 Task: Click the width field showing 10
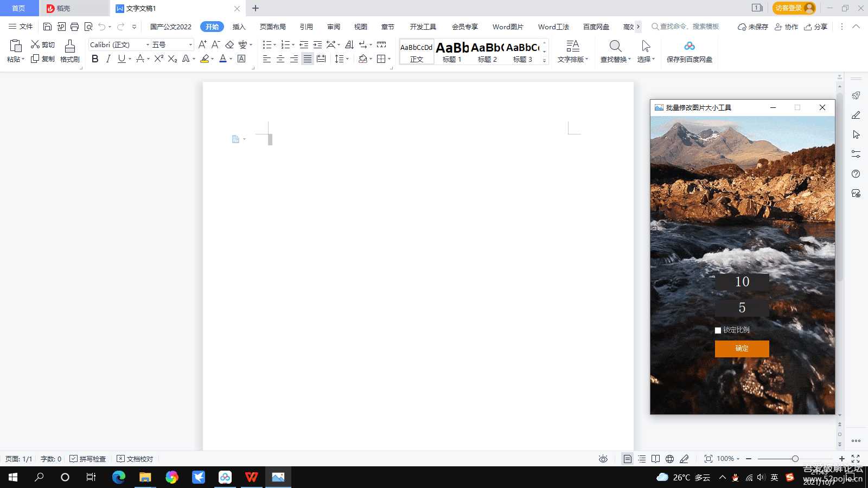(742, 282)
